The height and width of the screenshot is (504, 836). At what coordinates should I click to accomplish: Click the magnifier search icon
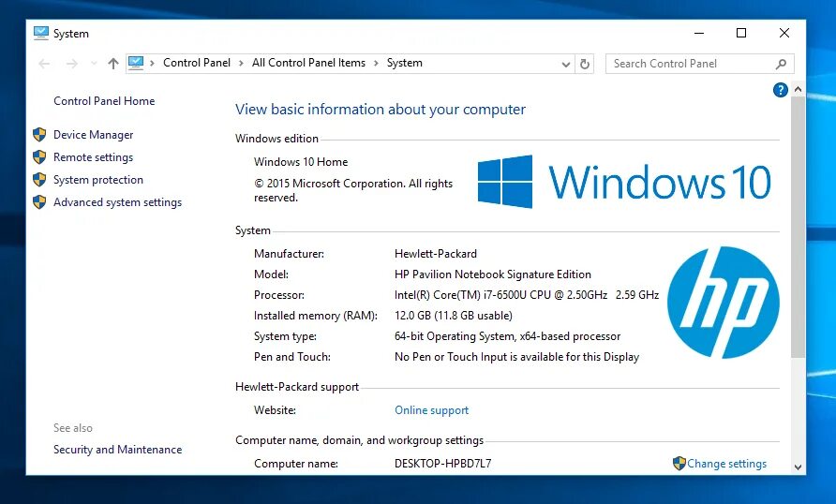coord(781,64)
